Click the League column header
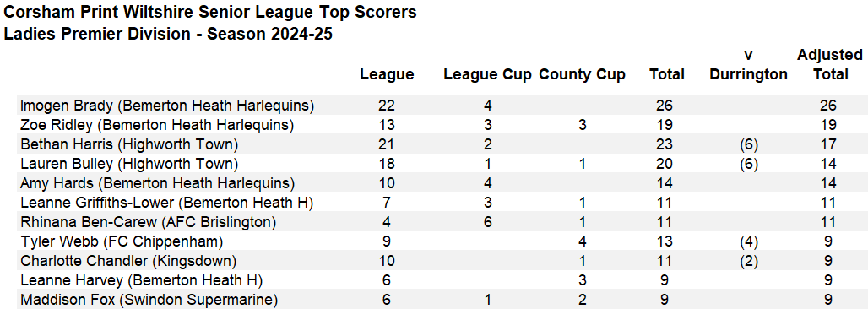The height and width of the screenshot is (309, 868). click(387, 74)
